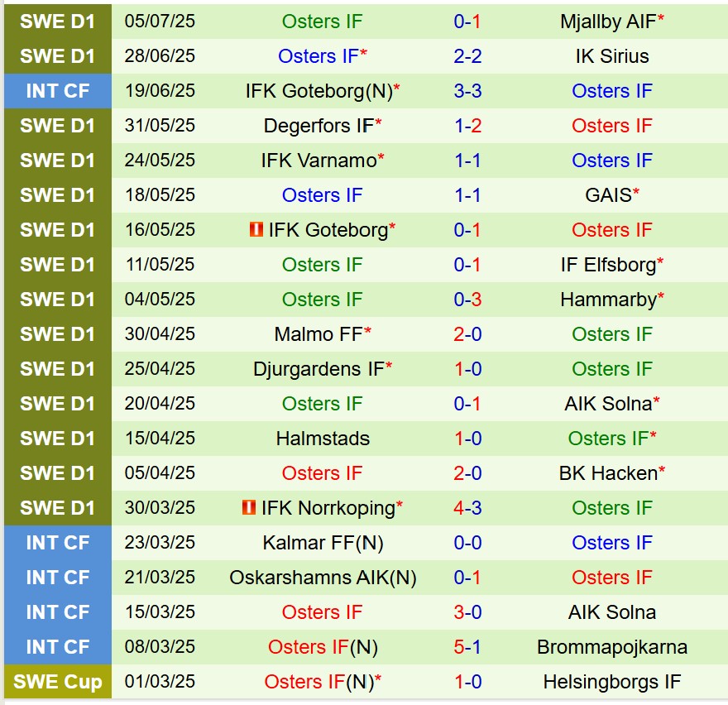
Task: Open Helsingborgs IF team link
Action: pos(612,682)
